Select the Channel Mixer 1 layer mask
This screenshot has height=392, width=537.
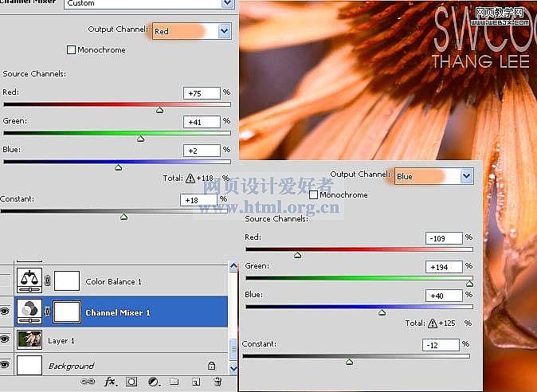67,312
